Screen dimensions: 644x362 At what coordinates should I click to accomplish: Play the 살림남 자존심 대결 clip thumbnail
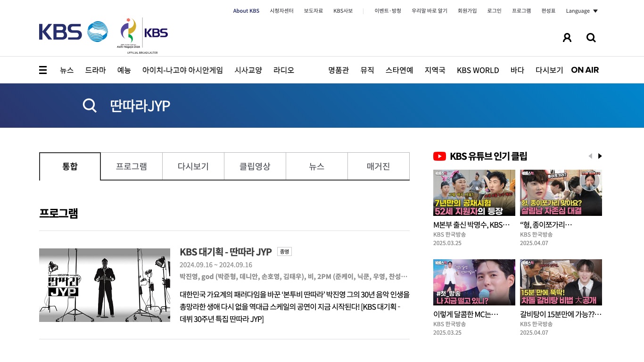(x=561, y=193)
